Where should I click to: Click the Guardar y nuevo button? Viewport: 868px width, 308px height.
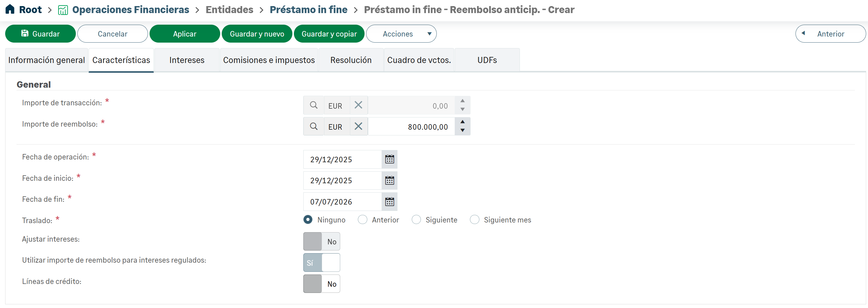coord(257,34)
